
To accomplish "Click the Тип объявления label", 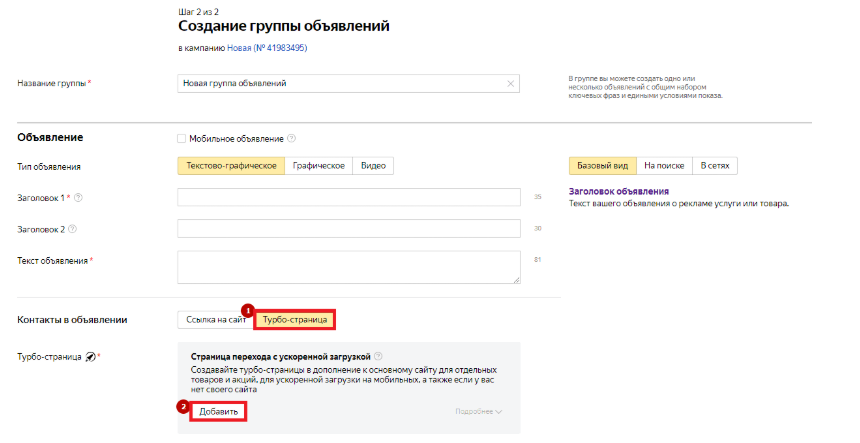I will 49,167.
